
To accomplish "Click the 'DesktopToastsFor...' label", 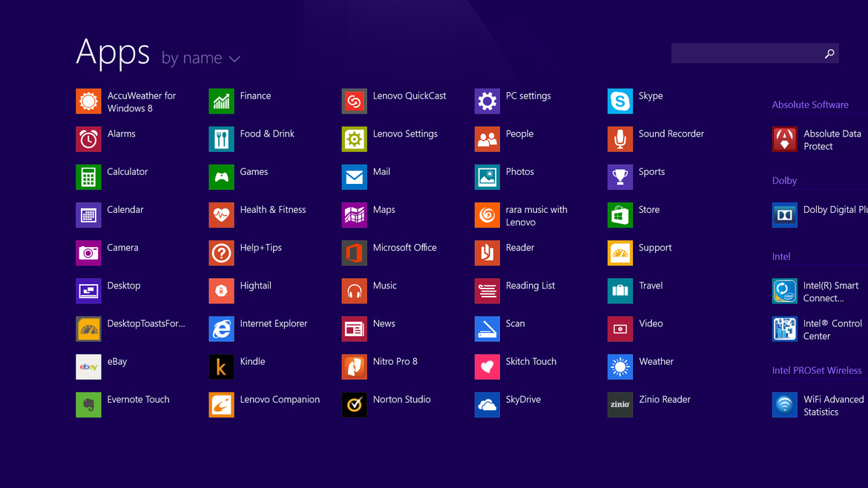I will 146,323.
